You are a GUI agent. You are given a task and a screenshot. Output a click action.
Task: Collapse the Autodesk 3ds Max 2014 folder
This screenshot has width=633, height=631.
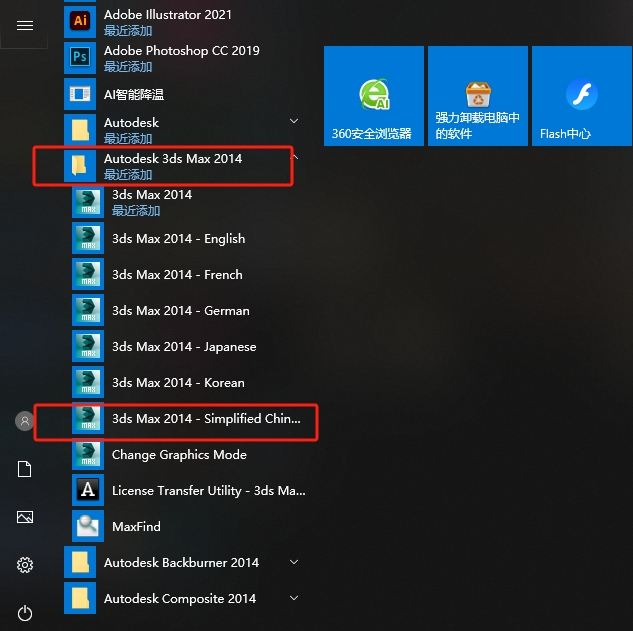click(294, 158)
